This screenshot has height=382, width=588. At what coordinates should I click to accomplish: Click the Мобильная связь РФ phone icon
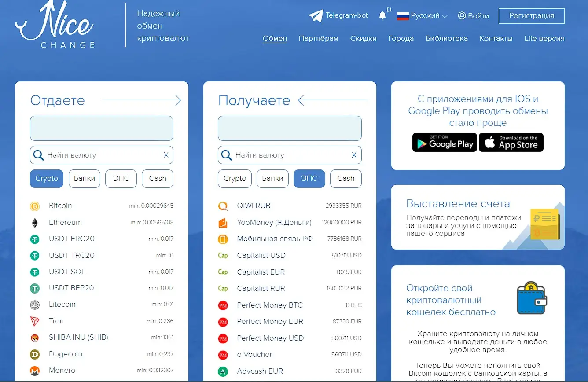click(x=223, y=239)
